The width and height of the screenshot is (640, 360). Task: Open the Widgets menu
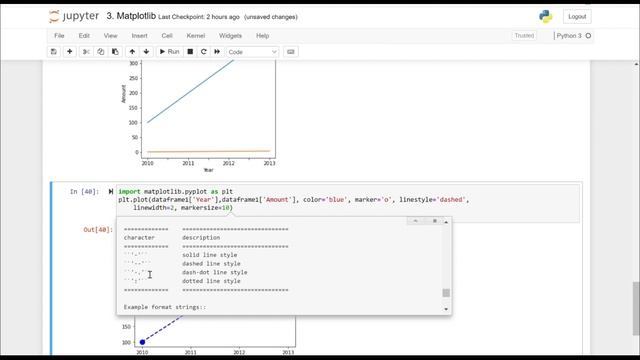coord(230,36)
